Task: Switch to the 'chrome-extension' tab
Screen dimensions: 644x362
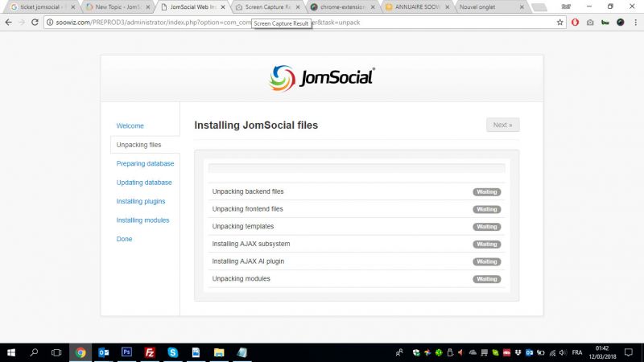Action: pyautogui.click(x=343, y=7)
